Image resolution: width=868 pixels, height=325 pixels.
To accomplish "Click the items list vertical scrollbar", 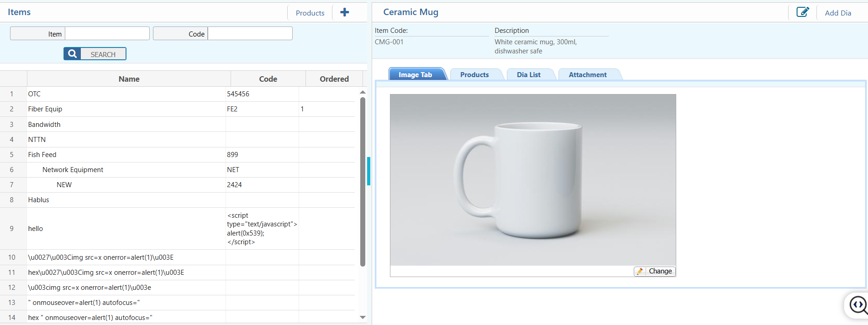I will (x=363, y=183).
